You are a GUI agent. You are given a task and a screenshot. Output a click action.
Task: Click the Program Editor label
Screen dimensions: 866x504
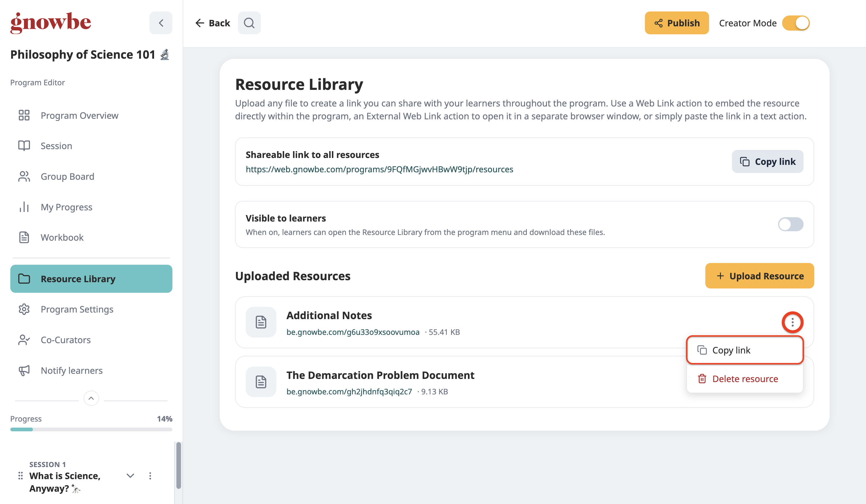point(38,82)
